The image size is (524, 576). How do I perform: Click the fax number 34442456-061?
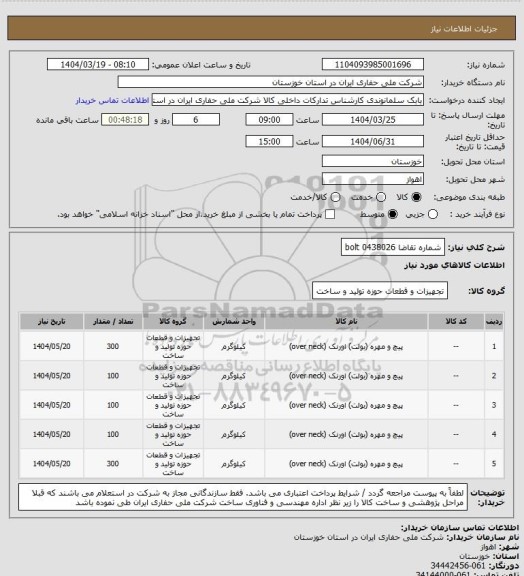click(x=457, y=565)
